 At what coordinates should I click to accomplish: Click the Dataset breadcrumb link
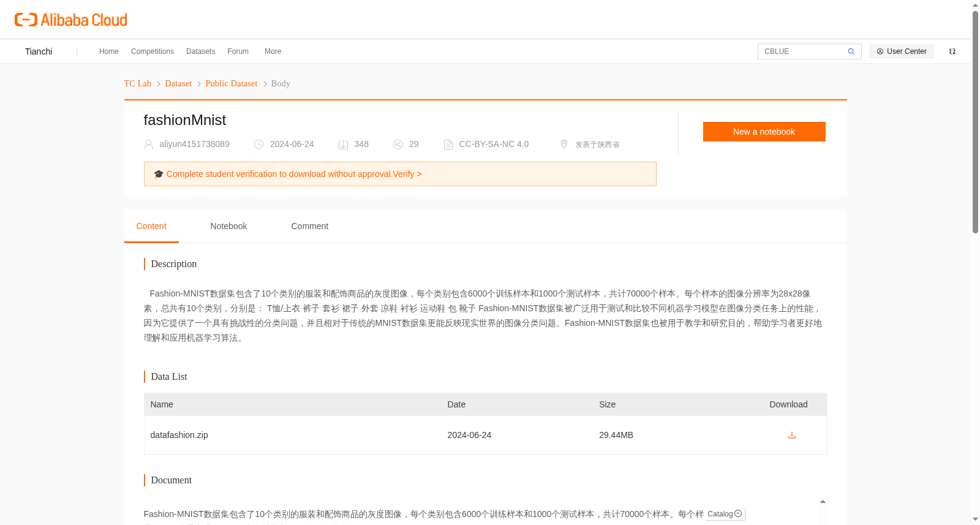[x=178, y=83]
